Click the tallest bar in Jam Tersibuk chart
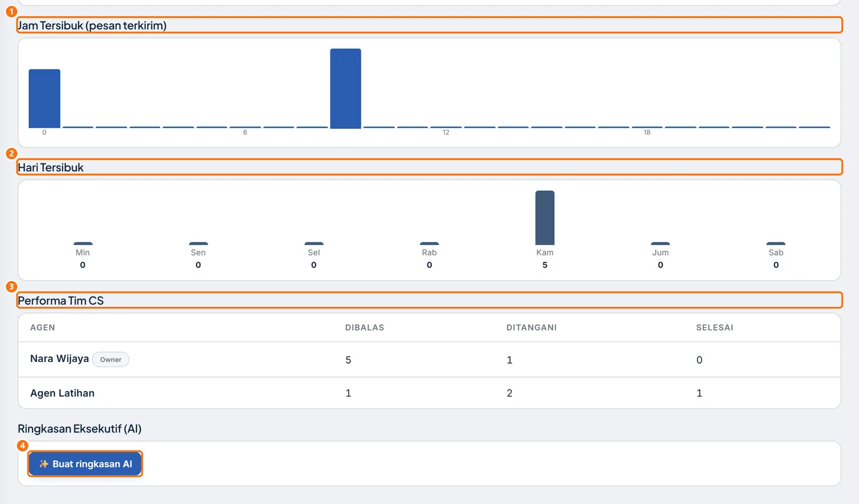This screenshot has width=859, height=504. pos(346,89)
